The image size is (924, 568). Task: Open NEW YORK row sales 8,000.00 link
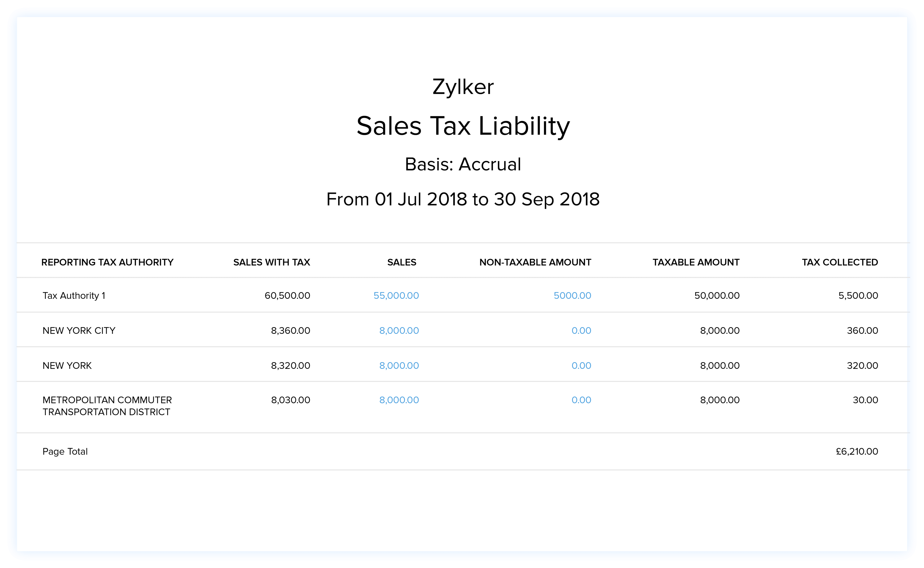click(399, 366)
